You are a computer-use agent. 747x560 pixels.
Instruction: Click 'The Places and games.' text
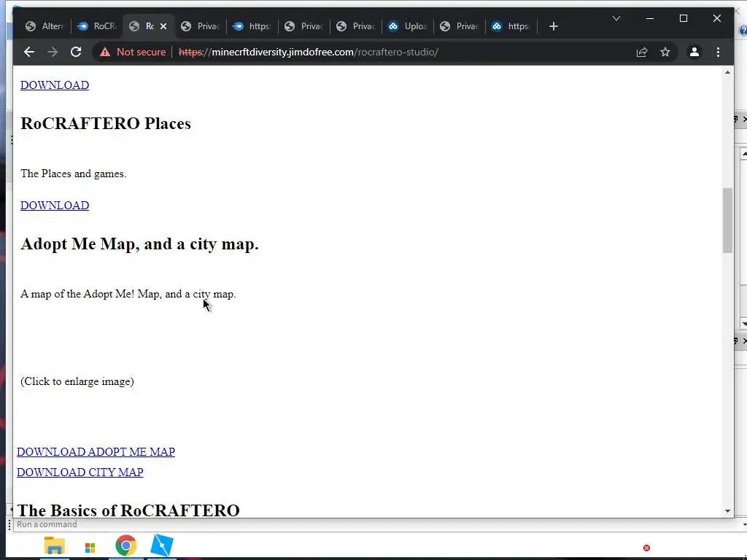(74, 174)
